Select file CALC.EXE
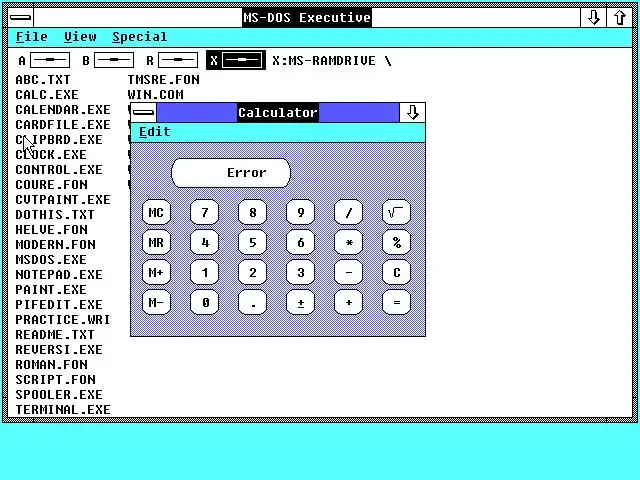 coord(47,95)
